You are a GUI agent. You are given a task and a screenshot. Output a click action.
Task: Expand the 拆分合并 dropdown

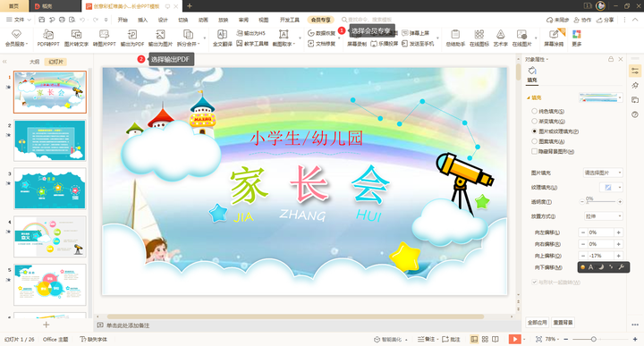coord(188,38)
